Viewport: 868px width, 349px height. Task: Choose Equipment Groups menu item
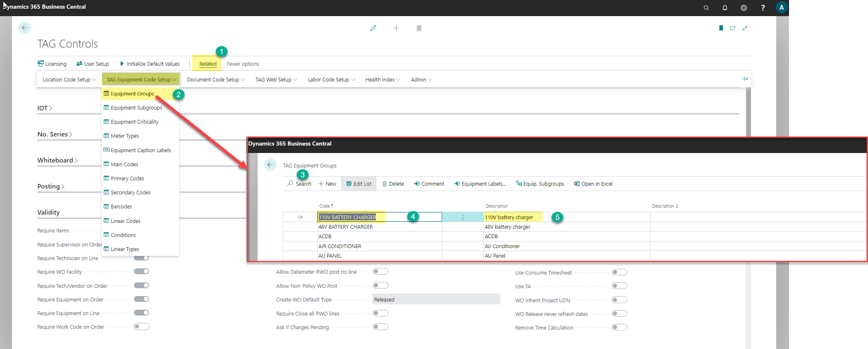click(140, 94)
